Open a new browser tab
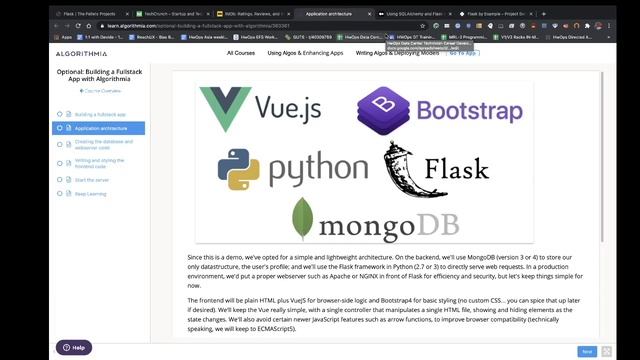This screenshot has height=360, width=640. click(544, 14)
